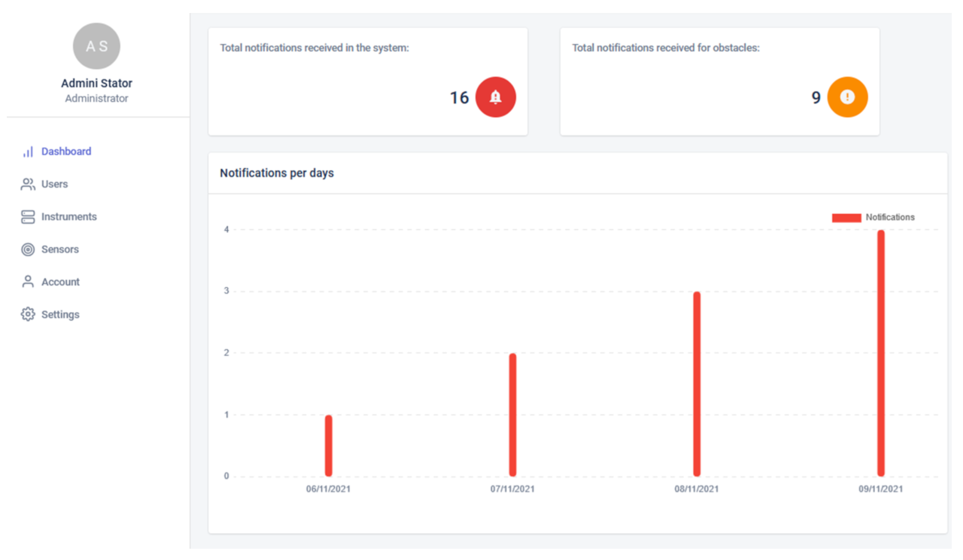The image size is (963, 560).
Task: Navigate to Sensors in the sidebar
Action: (60, 250)
